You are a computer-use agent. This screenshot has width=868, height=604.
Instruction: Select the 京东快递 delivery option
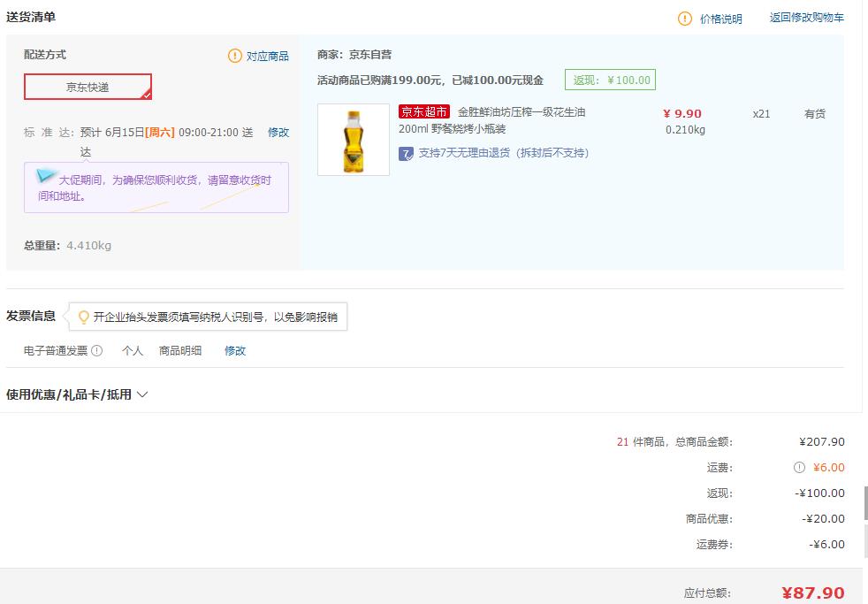tap(88, 87)
